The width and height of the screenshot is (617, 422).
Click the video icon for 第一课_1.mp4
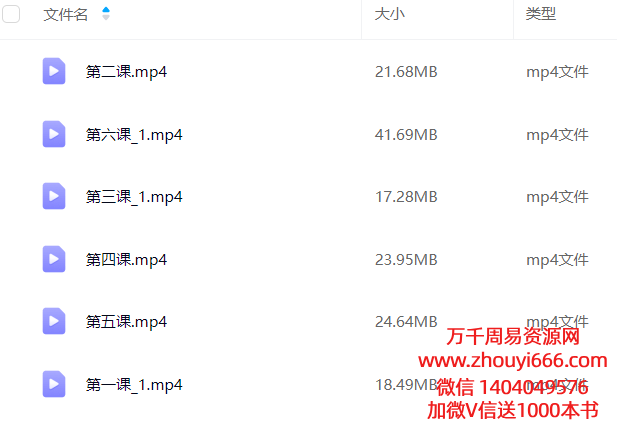(x=54, y=384)
